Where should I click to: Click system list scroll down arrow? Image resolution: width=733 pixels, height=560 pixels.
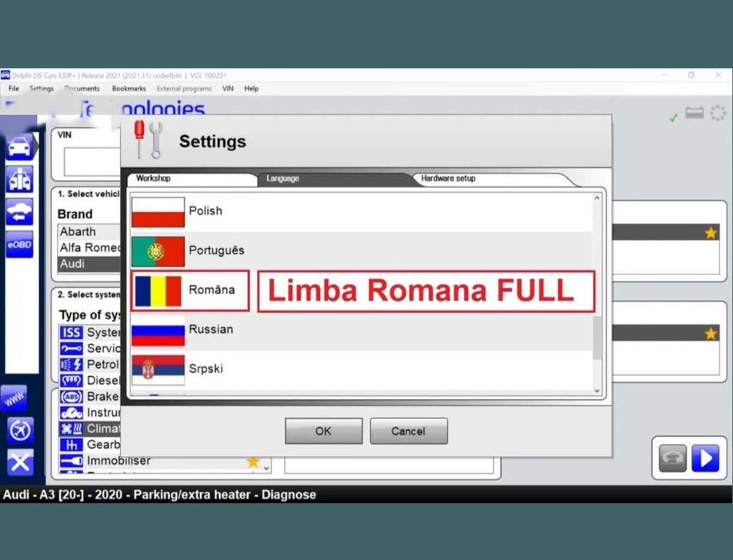266,468
